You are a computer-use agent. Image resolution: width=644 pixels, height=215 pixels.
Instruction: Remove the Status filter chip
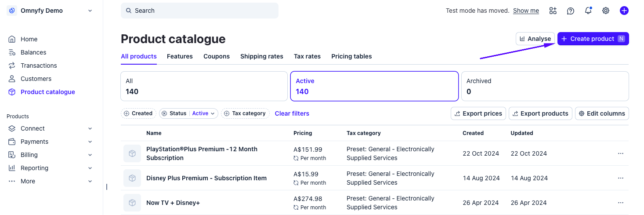(164, 113)
